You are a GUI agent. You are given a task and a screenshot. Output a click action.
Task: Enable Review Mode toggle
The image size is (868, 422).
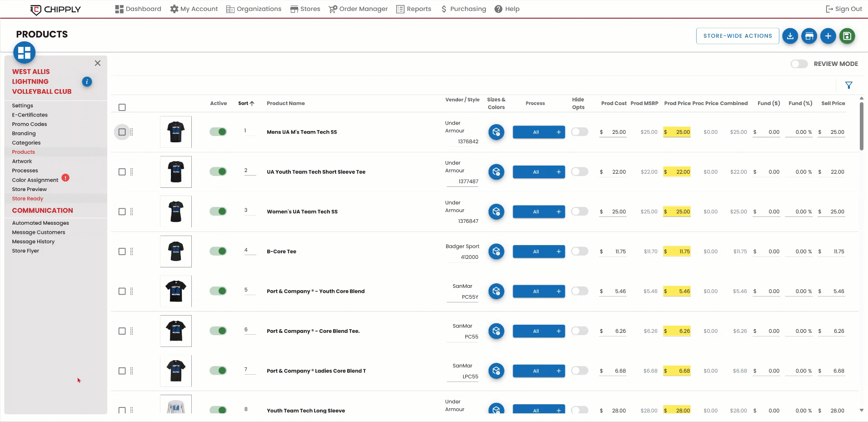799,64
